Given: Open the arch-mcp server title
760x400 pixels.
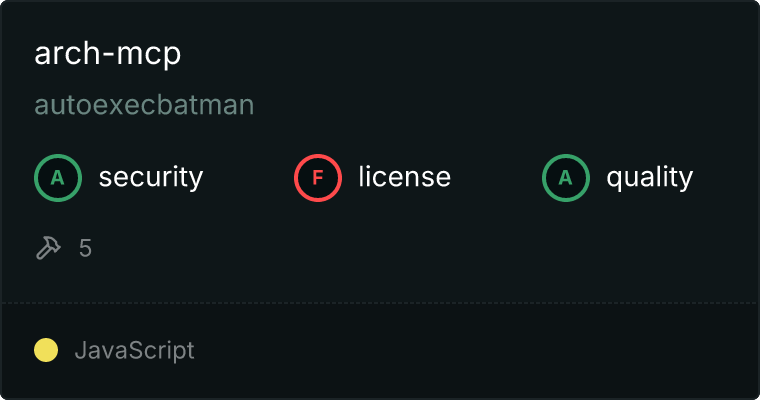Looking at the screenshot, I should 107,54.
